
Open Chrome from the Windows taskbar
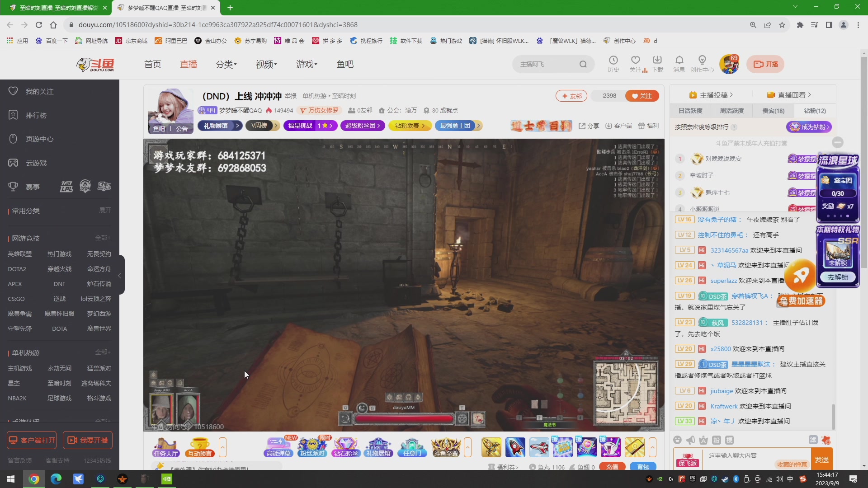pyautogui.click(x=34, y=479)
